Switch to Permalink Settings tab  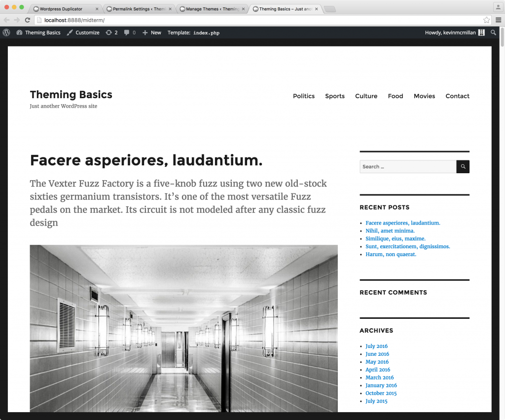[139, 9]
